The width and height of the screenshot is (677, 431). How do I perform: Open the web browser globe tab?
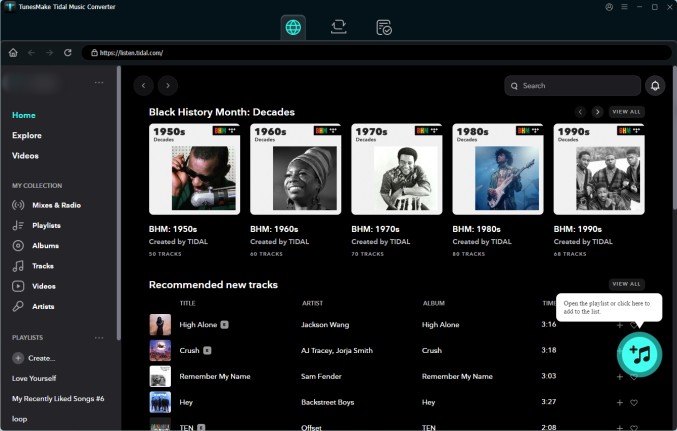click(x=293, y=27)
